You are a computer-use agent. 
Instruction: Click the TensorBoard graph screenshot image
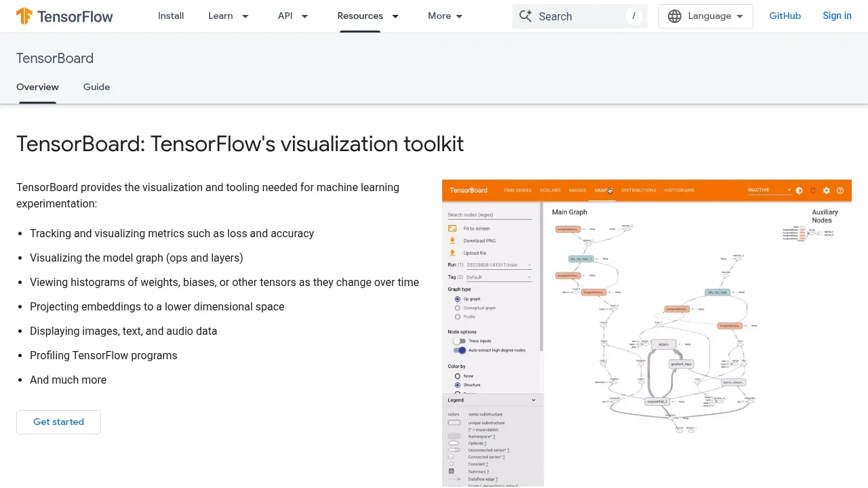[x=647, y=333]
